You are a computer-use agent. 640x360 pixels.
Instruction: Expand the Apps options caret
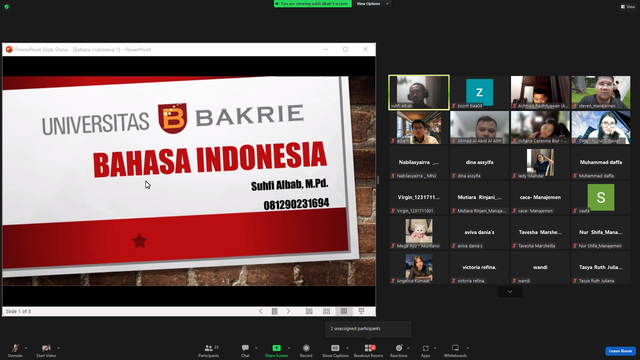435,348
